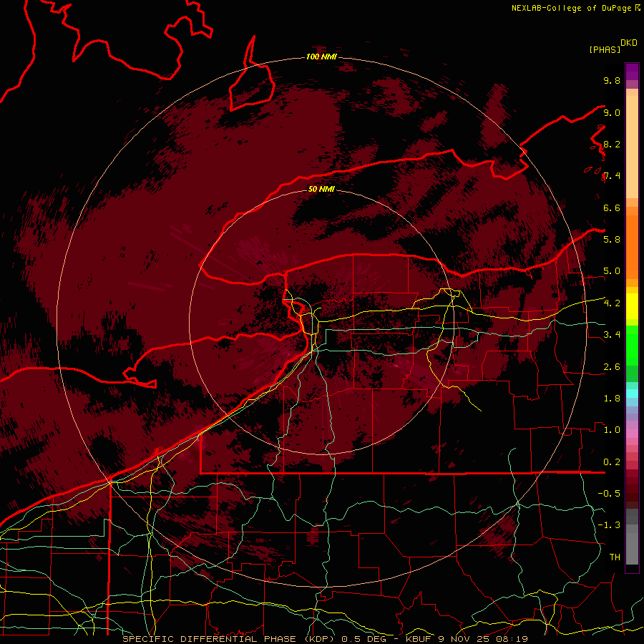Click the 100 NMI range ring label
Image resolution: width=644 pixels, height=644 pixels.
click(321, 57)
